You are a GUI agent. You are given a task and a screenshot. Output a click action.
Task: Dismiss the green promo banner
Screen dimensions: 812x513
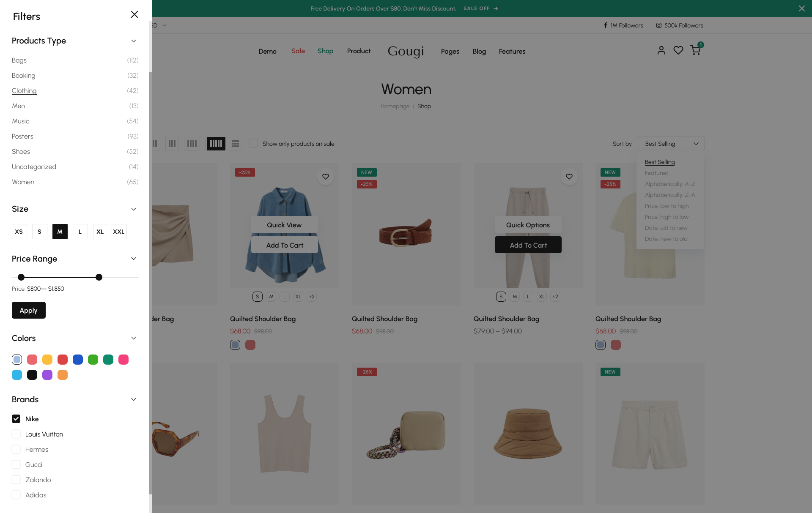coord(801,8)
